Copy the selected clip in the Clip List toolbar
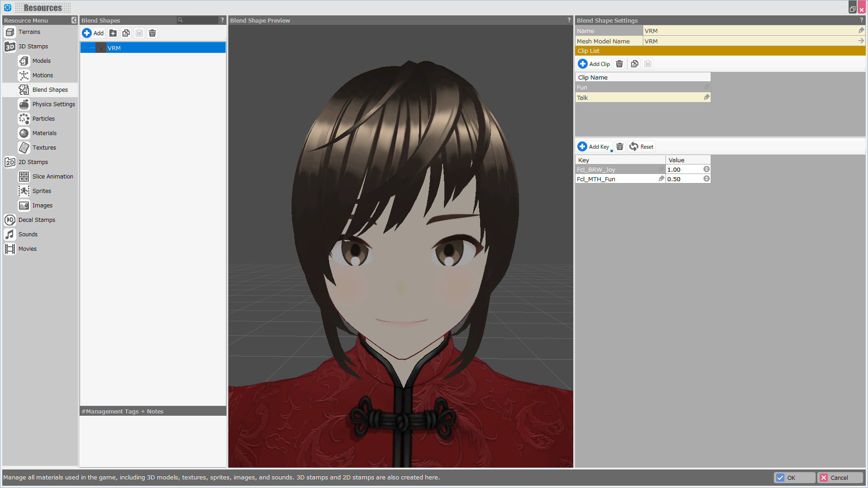 tap(635, 64)
